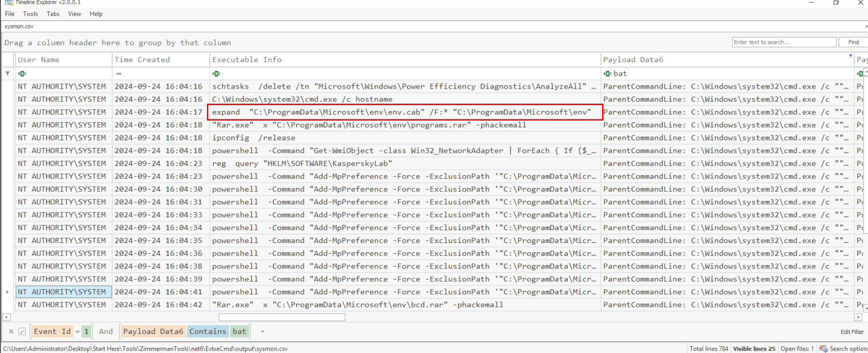The width and height of the screenshot is (868, 353).
Task: Click the search text input field
Action: [783, 42]
